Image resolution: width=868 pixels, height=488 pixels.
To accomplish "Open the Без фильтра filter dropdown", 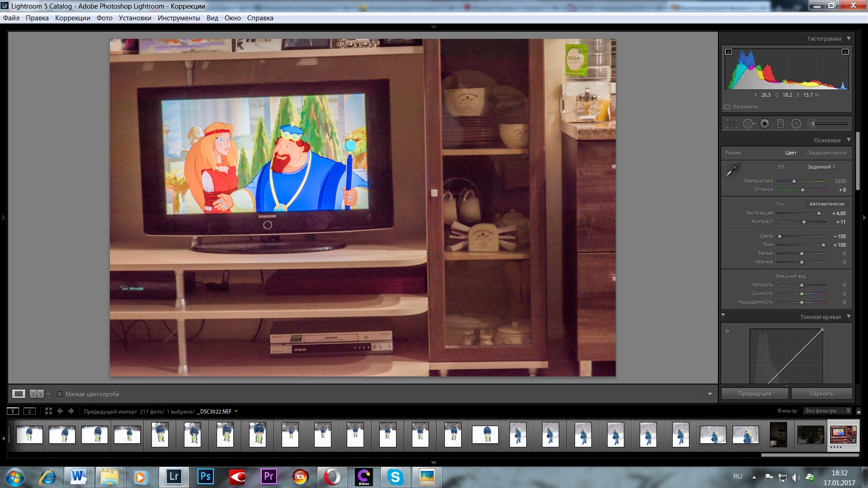I will (827, 411).
